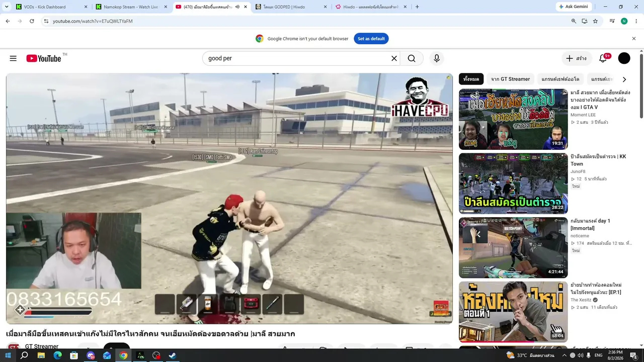Open The Xesitz channel link

(582, 300)
